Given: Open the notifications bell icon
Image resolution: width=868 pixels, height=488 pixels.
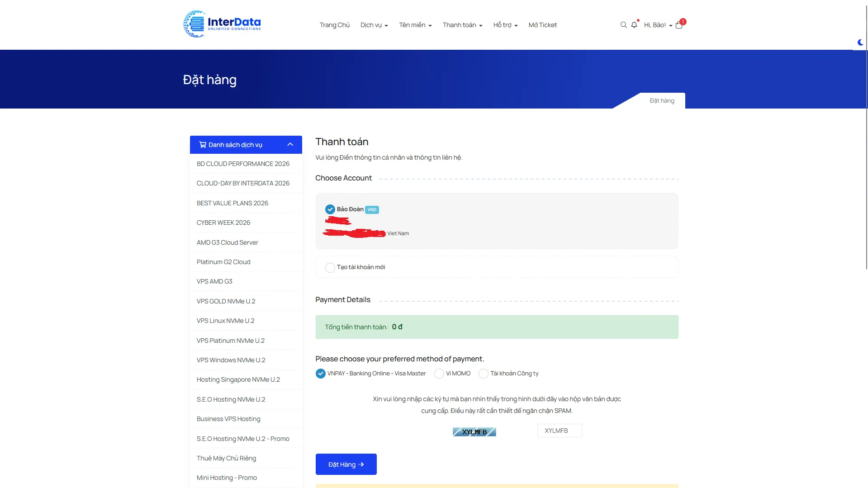Looking at the screenshot, I should point(634,25).
